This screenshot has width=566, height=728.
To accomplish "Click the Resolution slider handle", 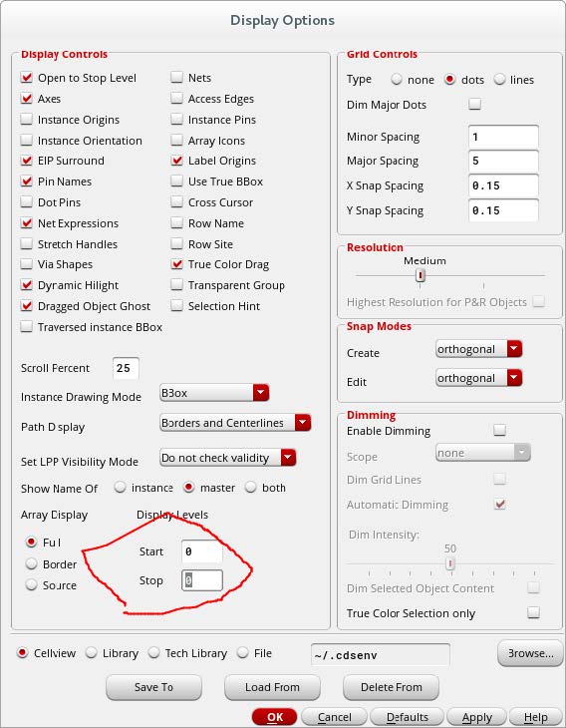I will pos(421,276).
